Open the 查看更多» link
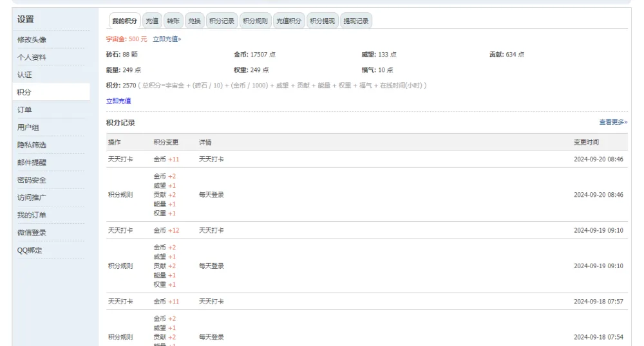 pyautogui.click(x=613, y=122)
